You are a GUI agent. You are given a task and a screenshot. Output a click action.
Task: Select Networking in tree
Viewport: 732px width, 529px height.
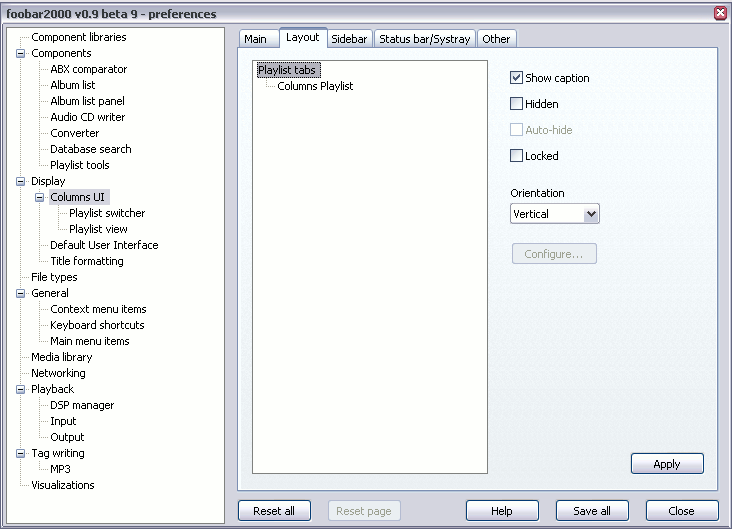point(58,373)
